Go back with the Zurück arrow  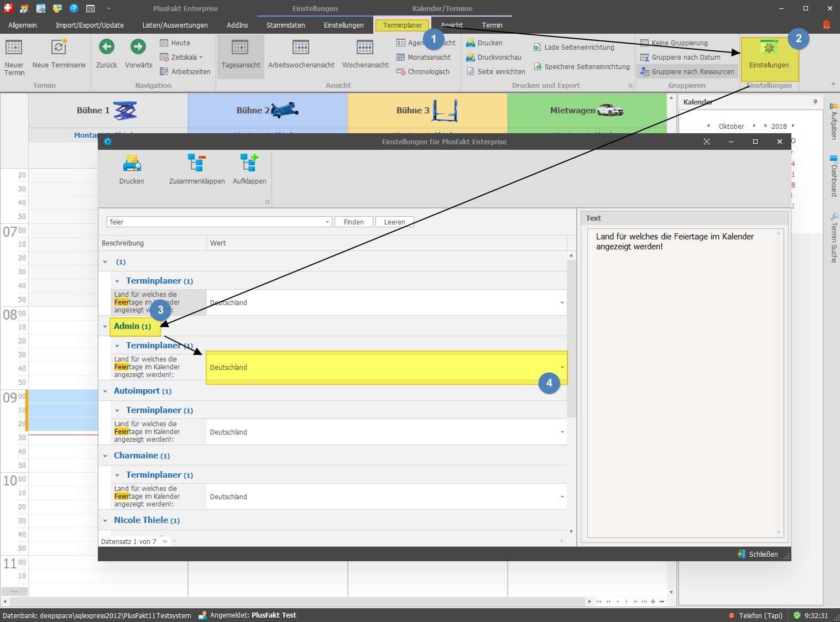point(106,54)
